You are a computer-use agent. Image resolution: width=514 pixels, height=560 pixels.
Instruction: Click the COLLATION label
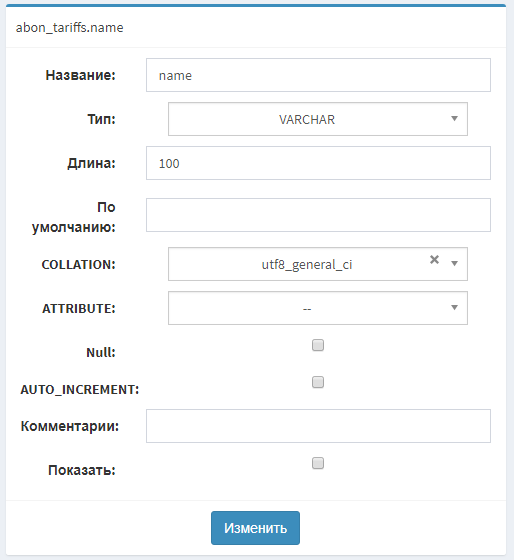[x=79, y=265]
